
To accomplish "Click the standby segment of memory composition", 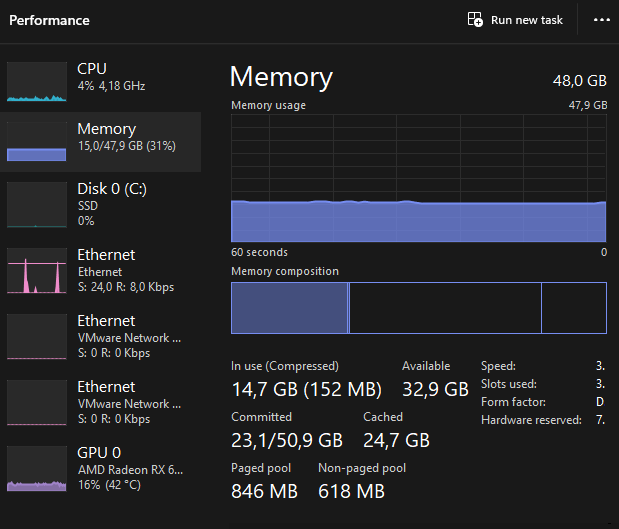I will (x=444, y=308).
